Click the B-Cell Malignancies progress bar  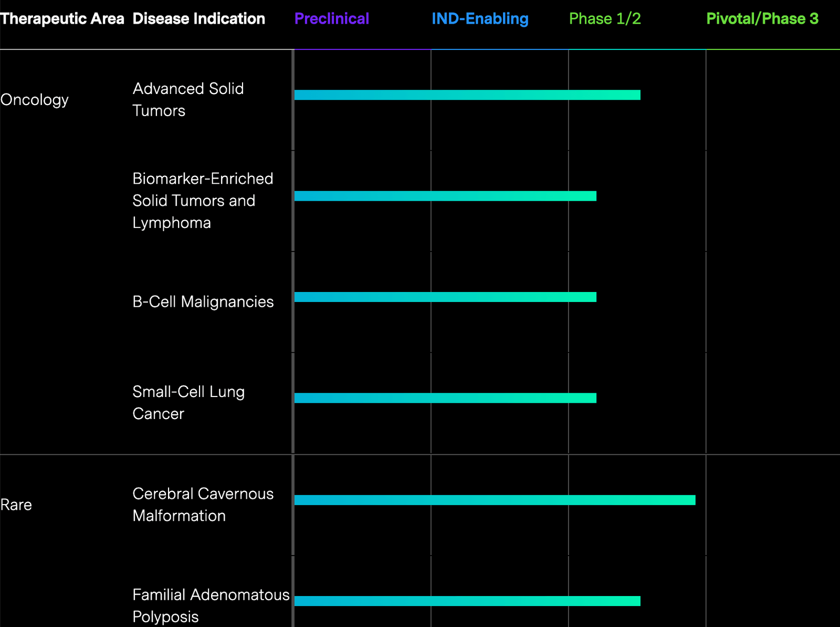pyautogui.click(x=445, y=297)
